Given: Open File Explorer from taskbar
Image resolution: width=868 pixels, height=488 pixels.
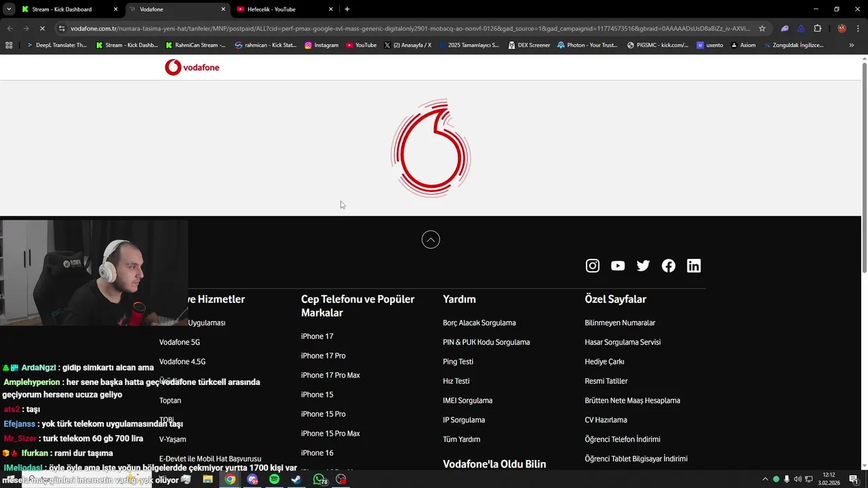Looking at the screenshot, I should [208, 479].
